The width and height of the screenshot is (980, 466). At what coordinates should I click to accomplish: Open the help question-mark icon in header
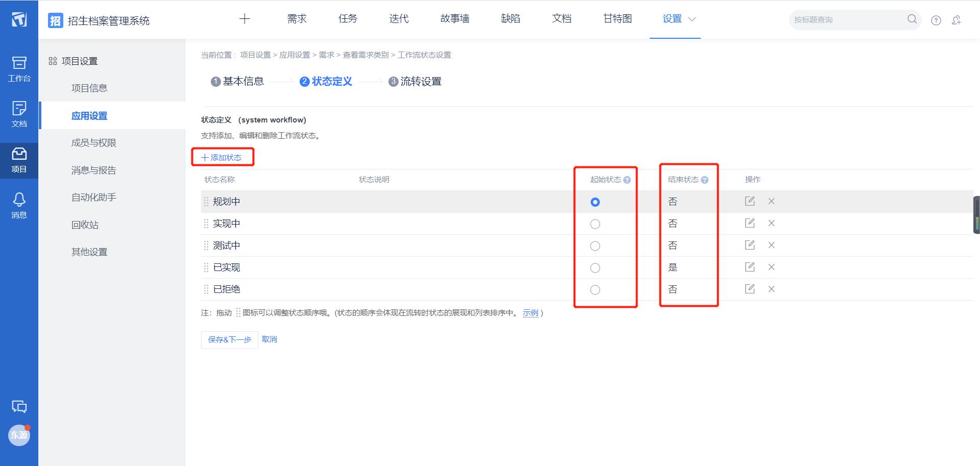(x=936, y=20)
